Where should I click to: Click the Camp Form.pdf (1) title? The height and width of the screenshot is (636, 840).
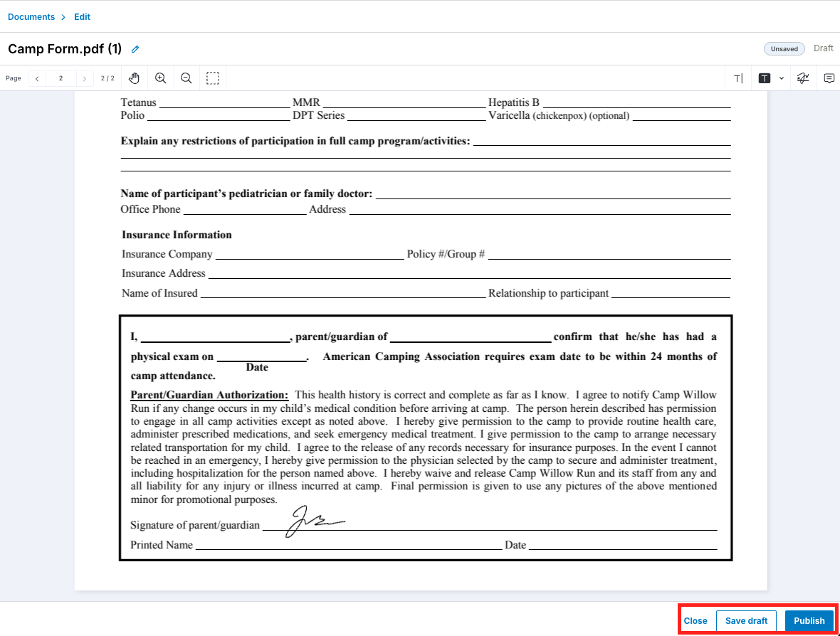coord(65,48)
